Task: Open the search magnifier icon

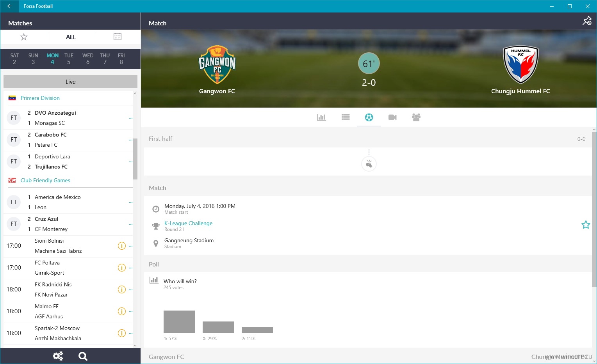Action: (83, 356)
